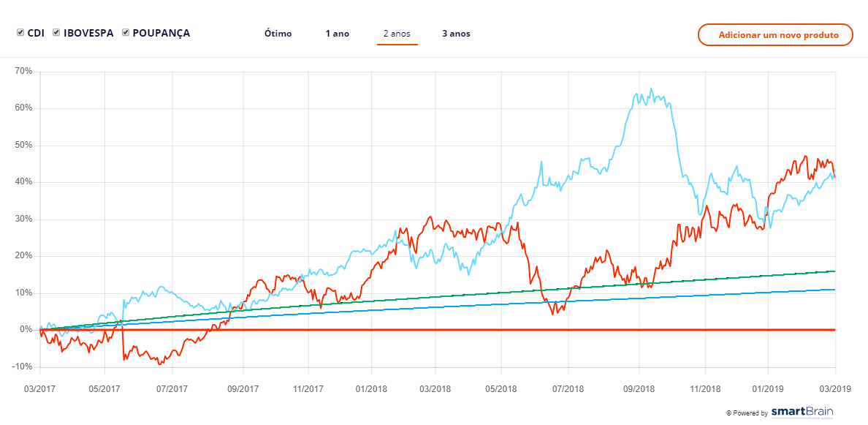Image resolution: width=868 pixels, height=425 pixels.
Task: Click the 03/2019 x-axis label
Action: (835, 388)
